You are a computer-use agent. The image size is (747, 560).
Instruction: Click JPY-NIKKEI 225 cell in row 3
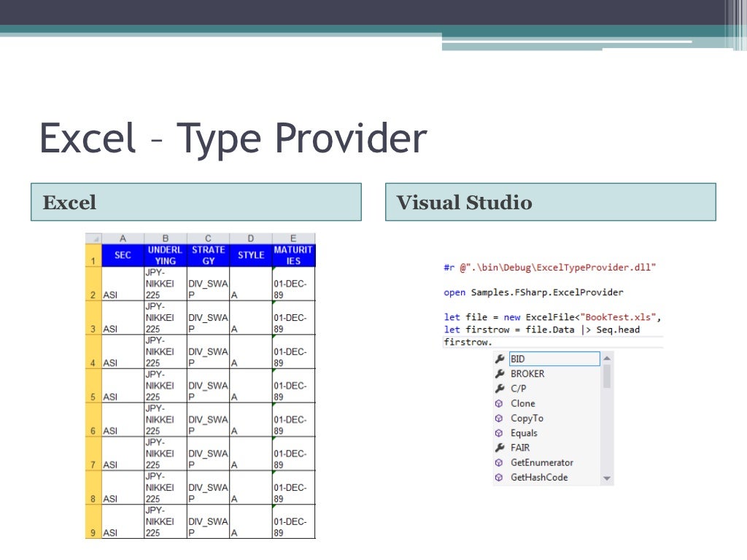pyautogui.click(x=166, y=318)
